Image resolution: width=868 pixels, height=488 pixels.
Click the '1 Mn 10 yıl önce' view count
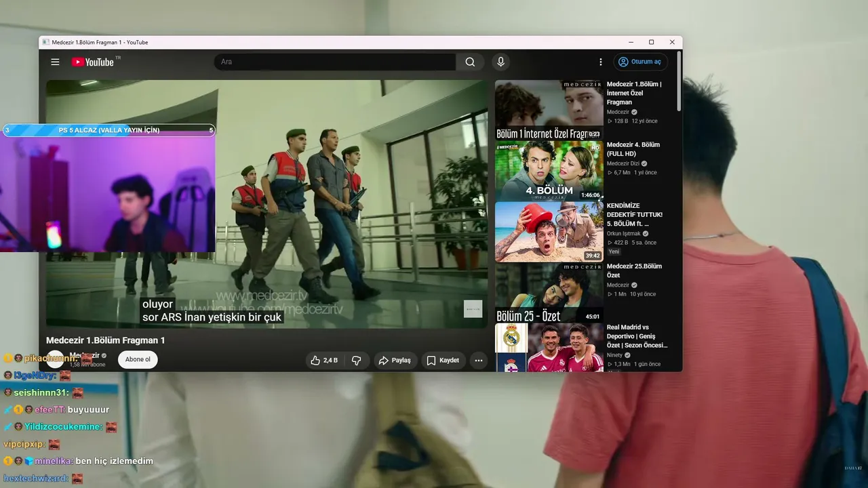coord(631,294)
